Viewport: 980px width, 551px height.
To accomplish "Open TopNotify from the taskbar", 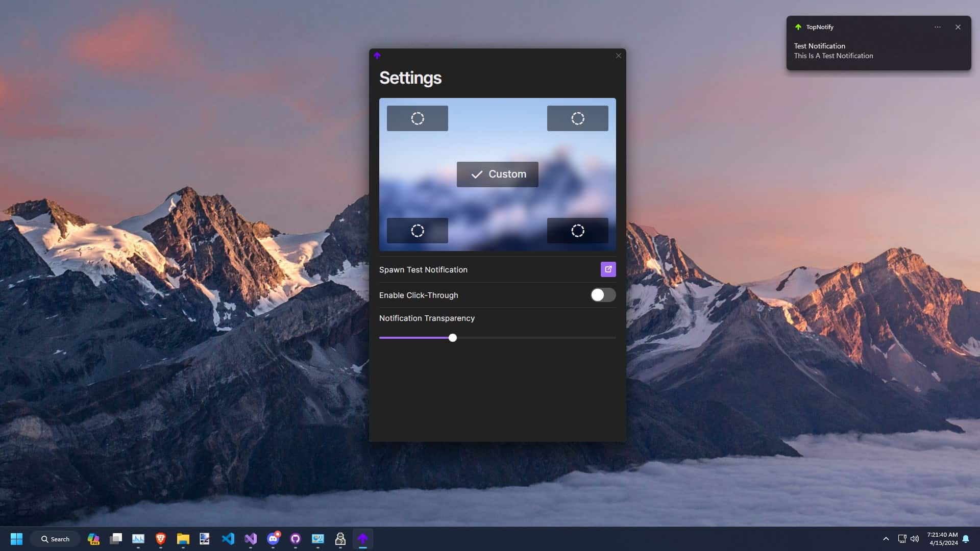I will [363, 539].
